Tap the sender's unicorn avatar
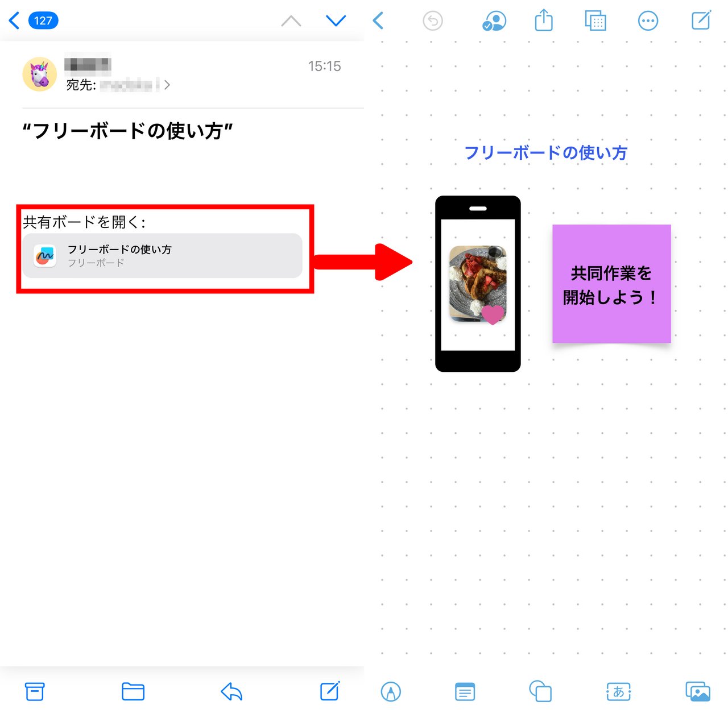728x726 pixels. [x=39, y=74]
